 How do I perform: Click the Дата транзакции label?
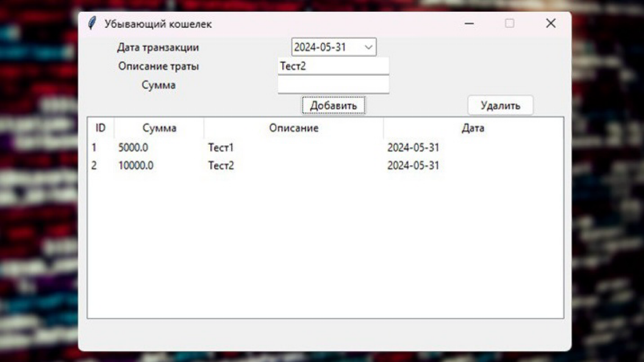tap(157, 47)
